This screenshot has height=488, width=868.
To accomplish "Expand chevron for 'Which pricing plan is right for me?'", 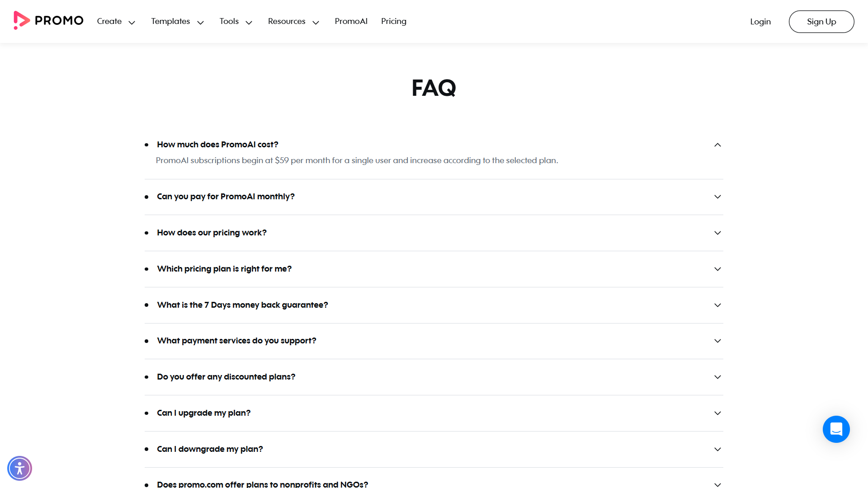I will 717,269.
